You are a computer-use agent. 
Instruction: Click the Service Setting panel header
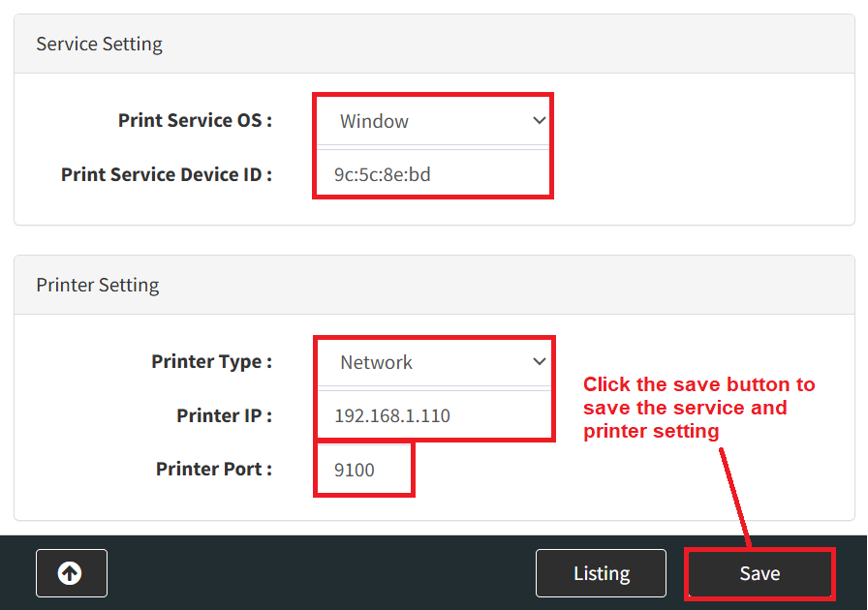99,44
